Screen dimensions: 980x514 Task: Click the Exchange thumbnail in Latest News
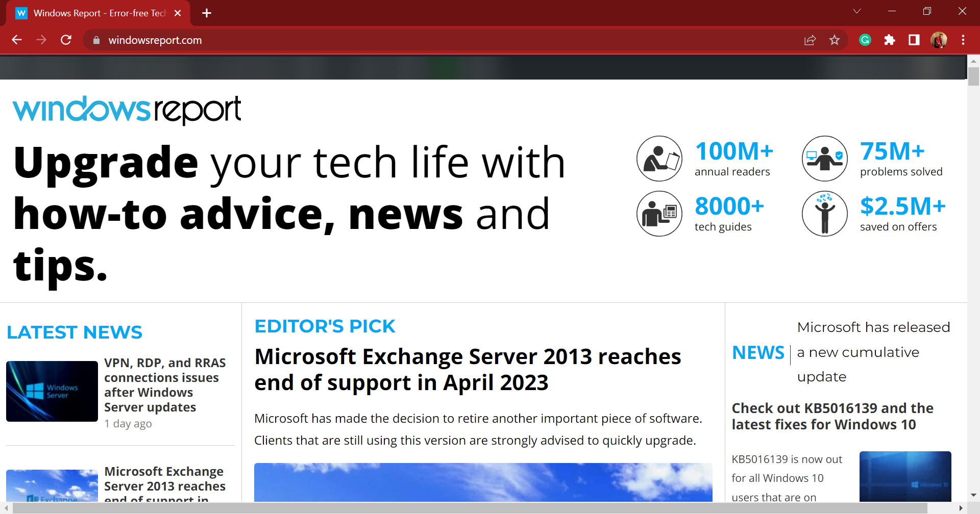tap(52, 485)
